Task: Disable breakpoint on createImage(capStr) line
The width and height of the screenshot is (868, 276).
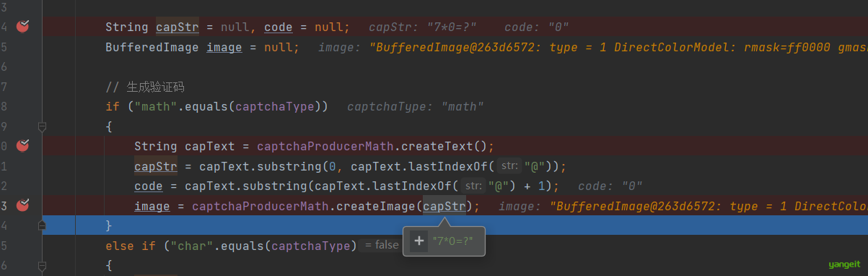Action: point(23,206)
